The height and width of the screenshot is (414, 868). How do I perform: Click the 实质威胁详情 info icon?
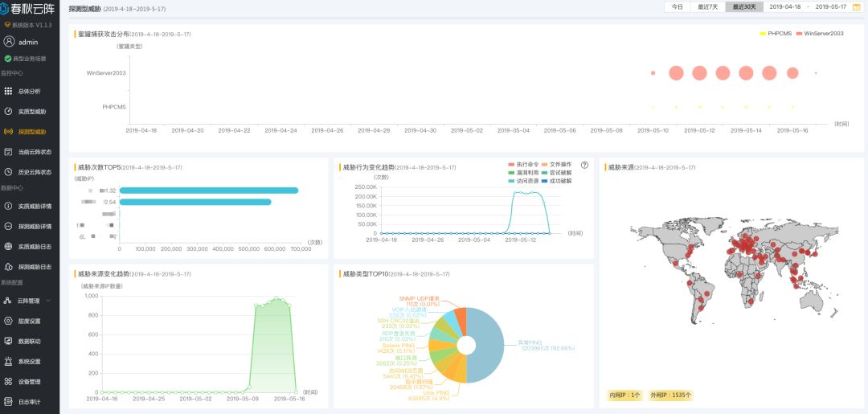8,206
